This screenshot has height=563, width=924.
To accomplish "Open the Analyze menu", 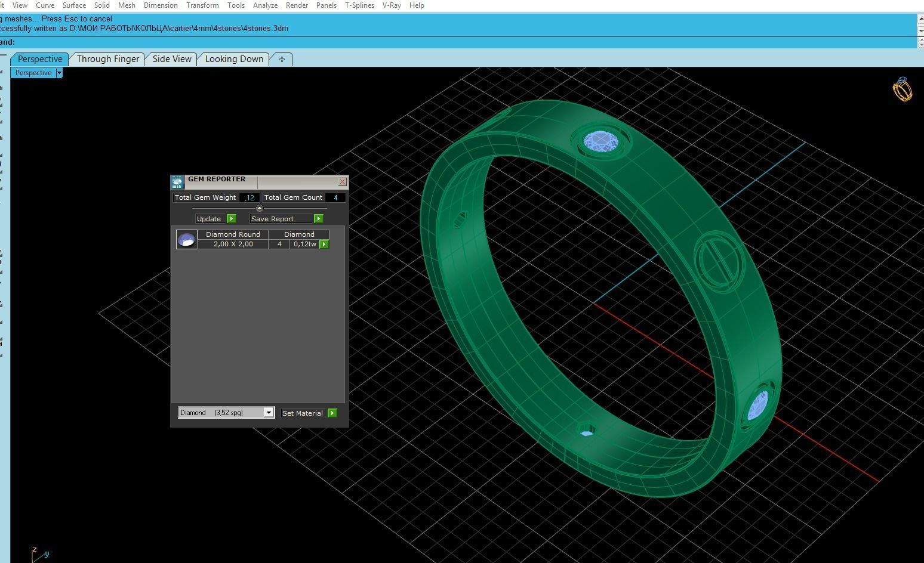I will [265, 5].
